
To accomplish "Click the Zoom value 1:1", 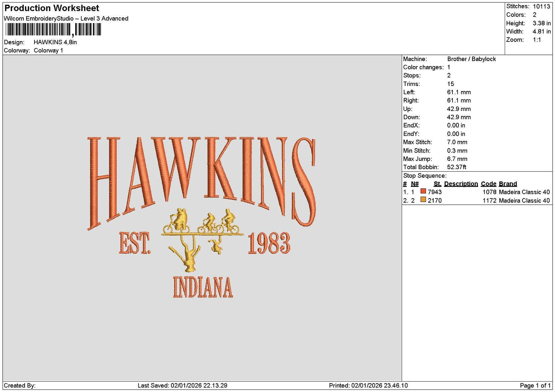I will [537, 40].
